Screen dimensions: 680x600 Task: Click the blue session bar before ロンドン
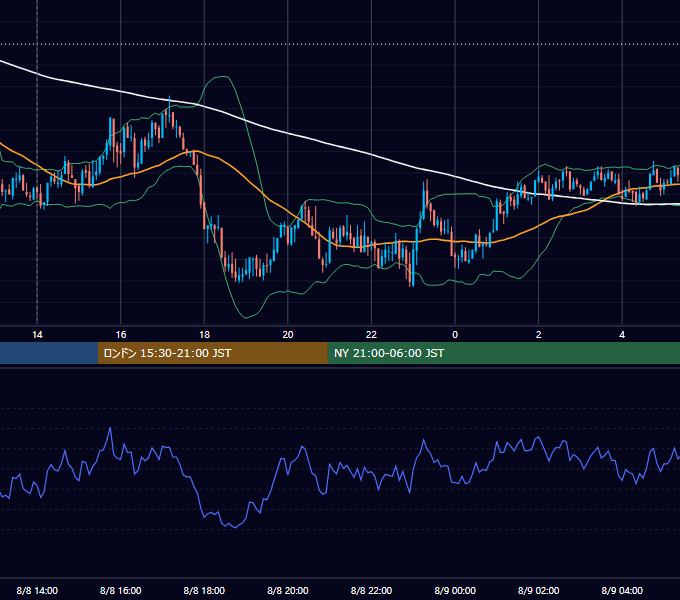49,353
